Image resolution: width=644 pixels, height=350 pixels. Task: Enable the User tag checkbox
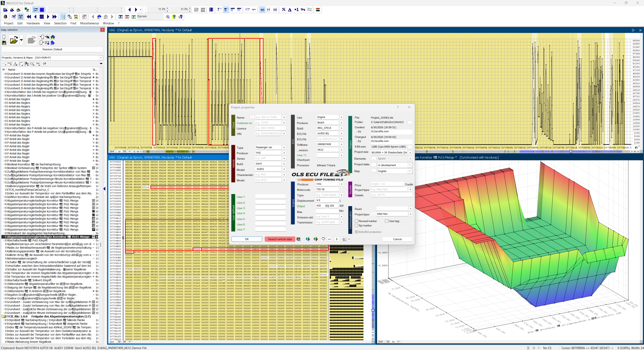click(x=386, y=221)
